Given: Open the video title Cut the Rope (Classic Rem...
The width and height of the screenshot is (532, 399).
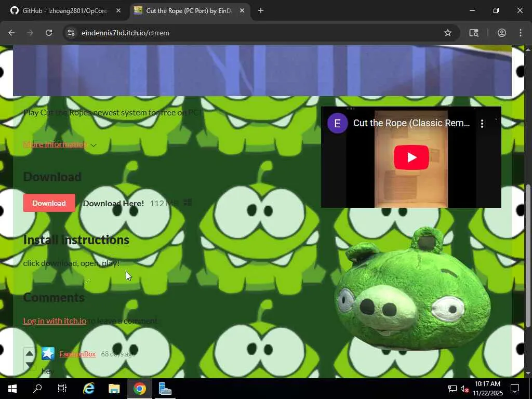Looking at the screenshot, I should [411, 123].
